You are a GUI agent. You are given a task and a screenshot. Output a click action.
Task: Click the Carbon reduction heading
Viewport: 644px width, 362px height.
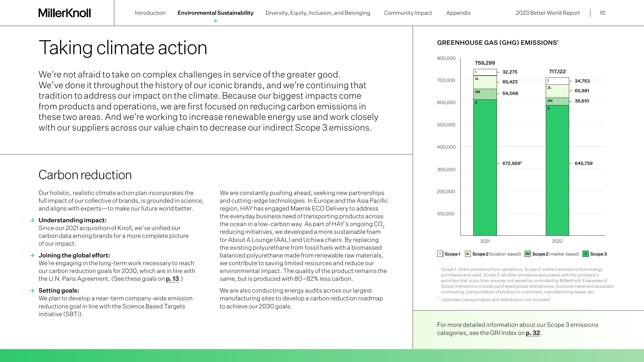point(85,175)
